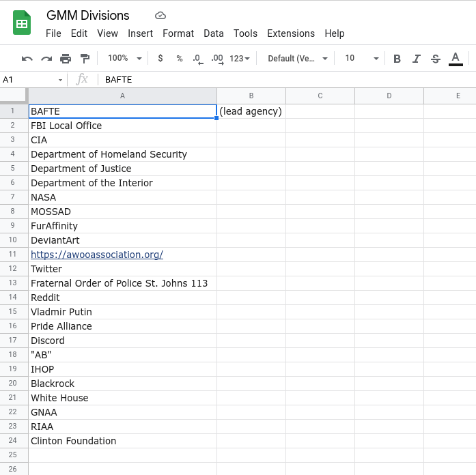Viewport: 476px width, 475px height.
Task: Select the cell 'Discord'
Action: 122,341
